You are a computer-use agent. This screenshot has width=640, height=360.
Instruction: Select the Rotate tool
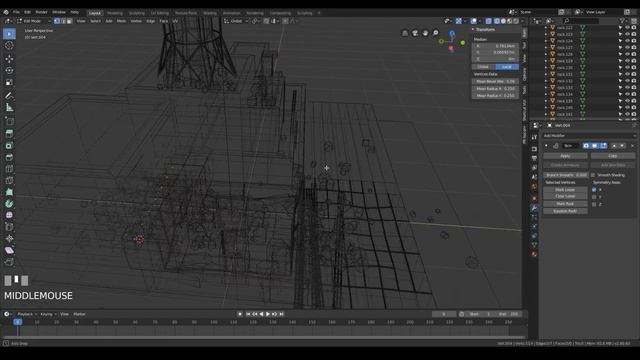click(9, 70)
